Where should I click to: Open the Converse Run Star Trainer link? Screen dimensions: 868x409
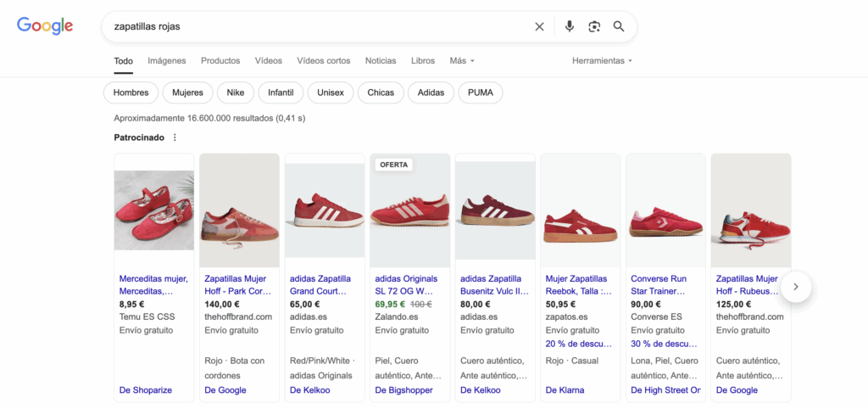coord(659,285)
